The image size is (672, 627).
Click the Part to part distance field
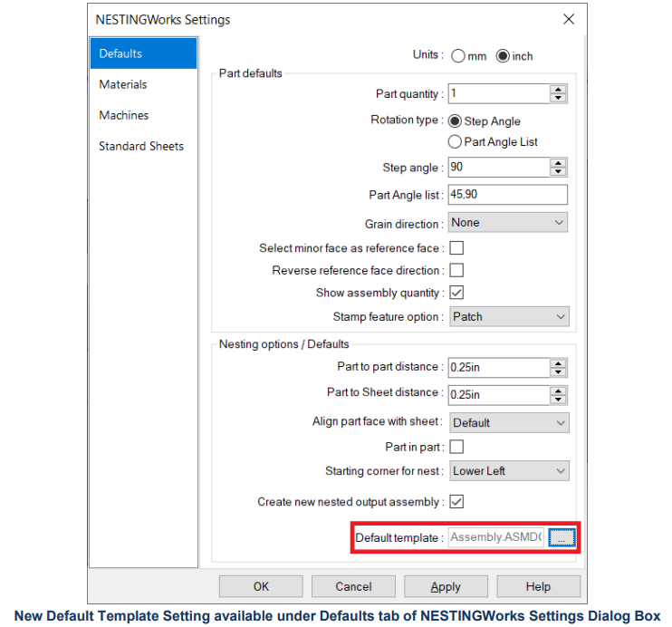pyautogui.click(x=499, y=368)
